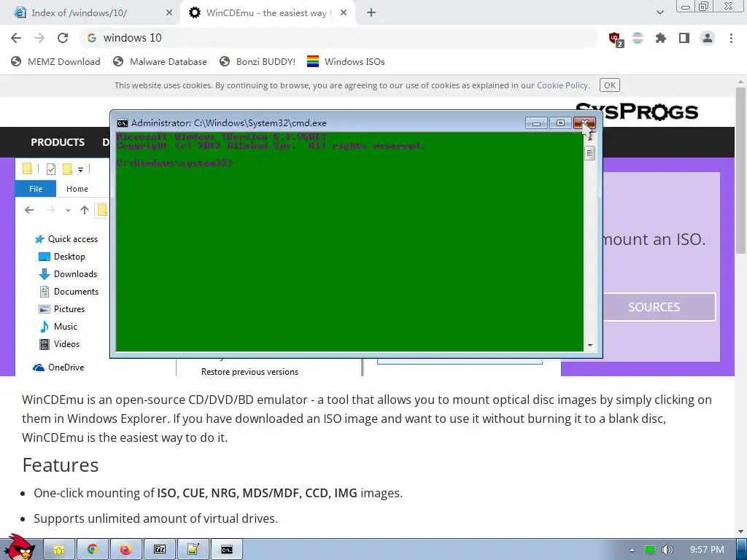This screenshot has width=747, height=560.
Task: Switch to Index of /windows/10/ tab
Action: pyautogui.click(x=90, y=13)
